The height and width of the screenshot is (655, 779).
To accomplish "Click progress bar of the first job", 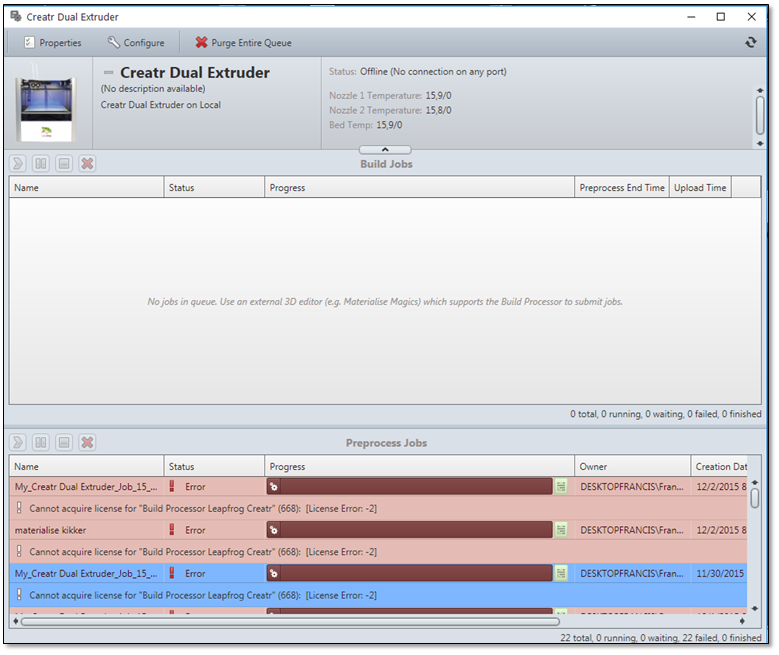I will pyautogui.click(x=409, y=487).
